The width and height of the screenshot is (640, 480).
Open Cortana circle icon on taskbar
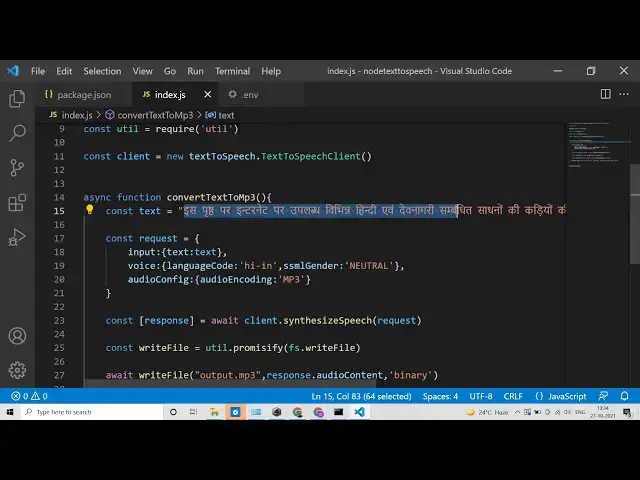point(173,412)
